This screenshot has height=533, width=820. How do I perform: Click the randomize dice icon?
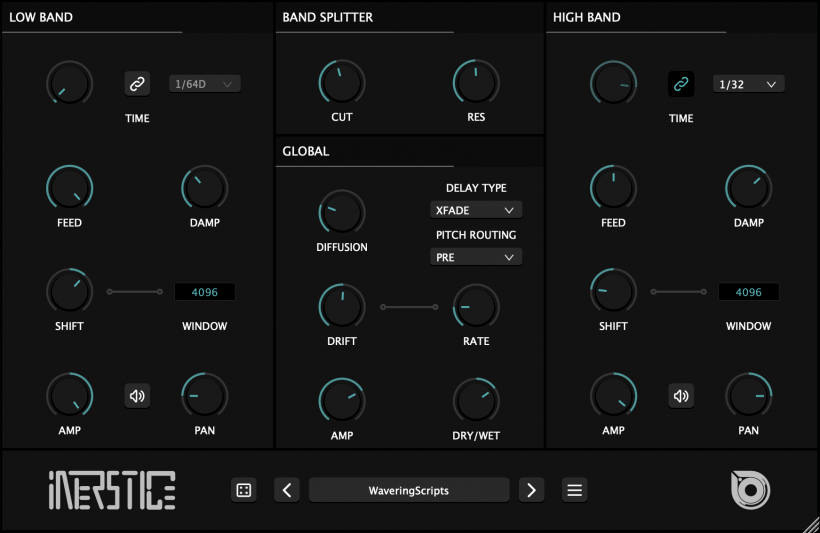pyautogui.click(x=244, y=490)
